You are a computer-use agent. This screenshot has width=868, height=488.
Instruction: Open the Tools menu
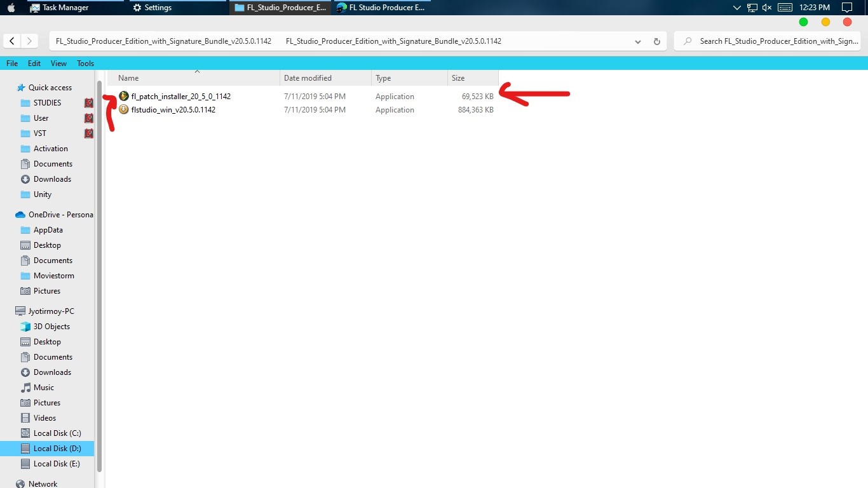pyautogui.click(x=85, y=64)
